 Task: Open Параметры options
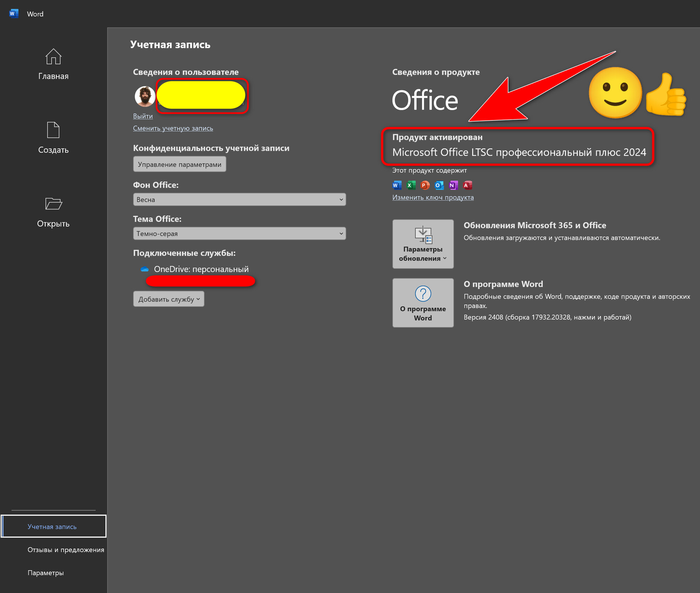(x=45, y=573)
